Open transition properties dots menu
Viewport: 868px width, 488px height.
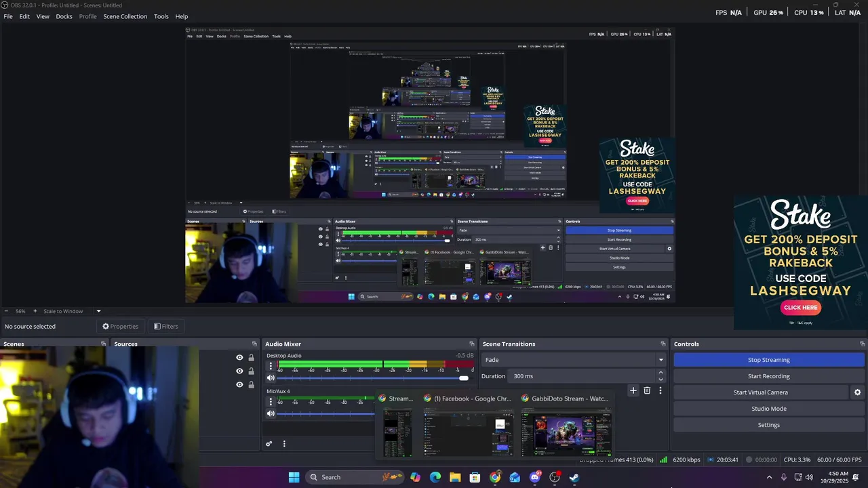tap(660, 390)
